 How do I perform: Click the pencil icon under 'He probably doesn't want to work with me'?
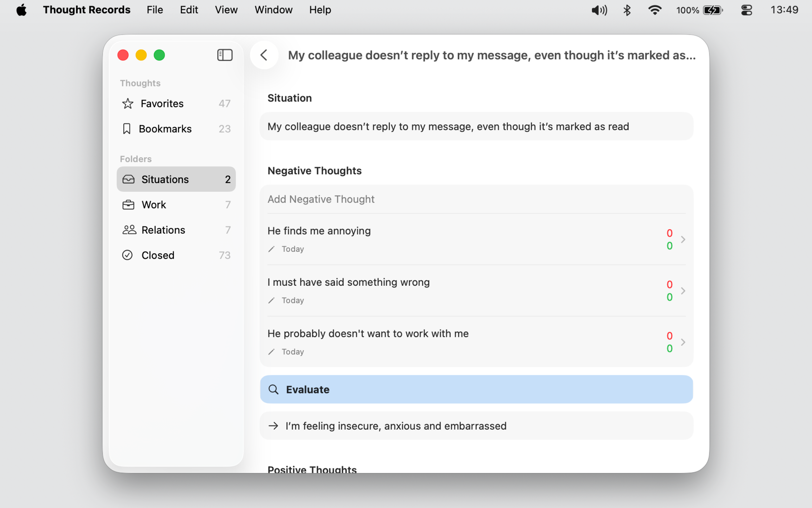[272, 352]
